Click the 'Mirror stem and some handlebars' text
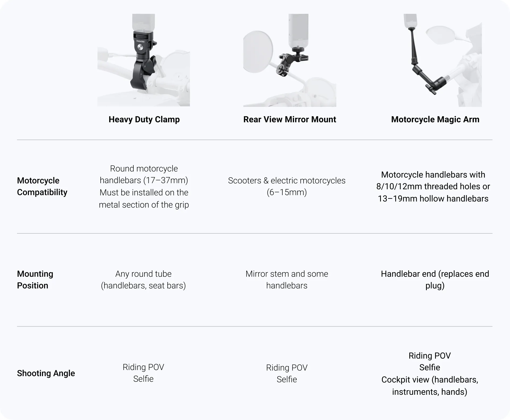The height and width of the screenshot is (420, 510). [x=287, y=280]
